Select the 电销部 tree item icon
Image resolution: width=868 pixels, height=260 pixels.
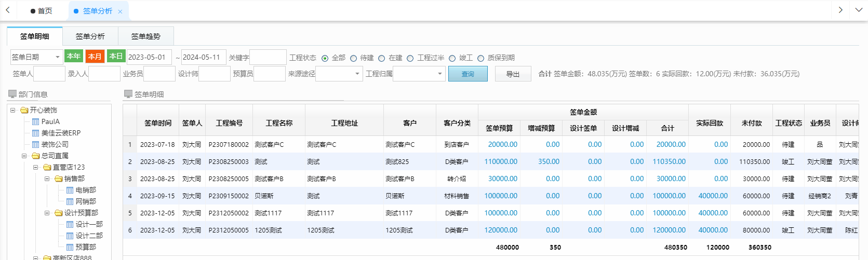click(70, 190)
